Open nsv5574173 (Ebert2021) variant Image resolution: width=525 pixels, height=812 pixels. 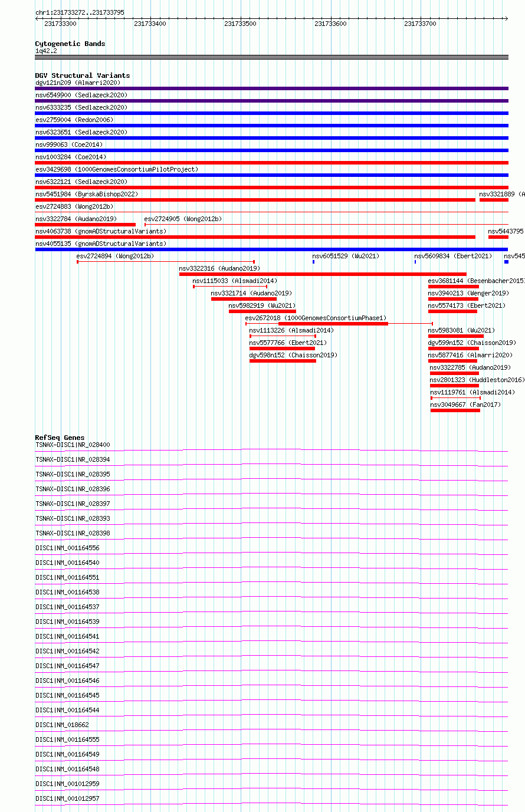[452, 311]
